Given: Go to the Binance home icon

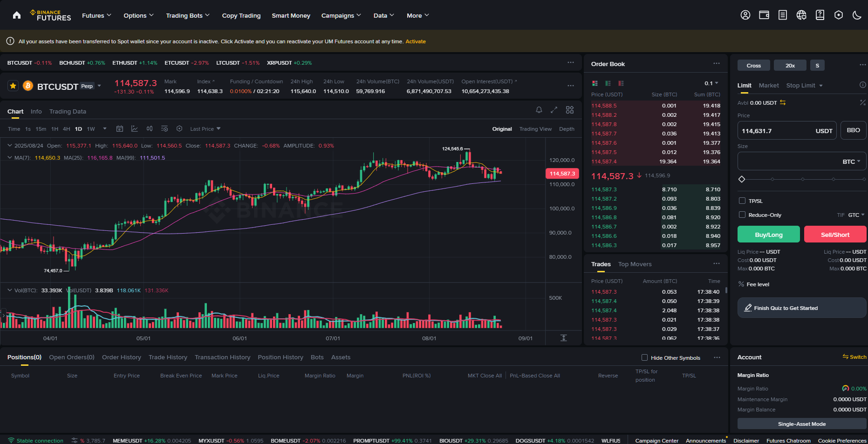Looking at the screenshot, I should 17,15.
